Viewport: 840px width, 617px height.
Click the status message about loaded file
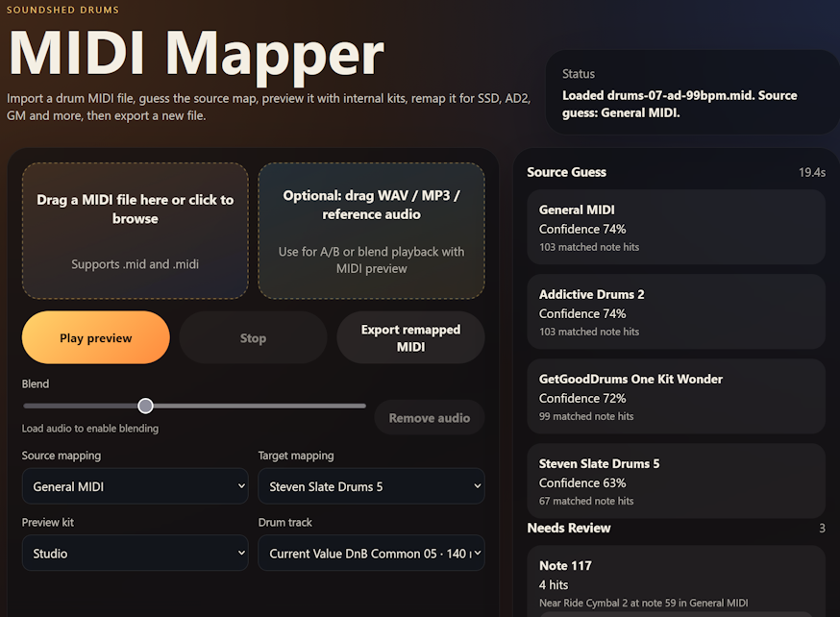(x=679, y=104)
